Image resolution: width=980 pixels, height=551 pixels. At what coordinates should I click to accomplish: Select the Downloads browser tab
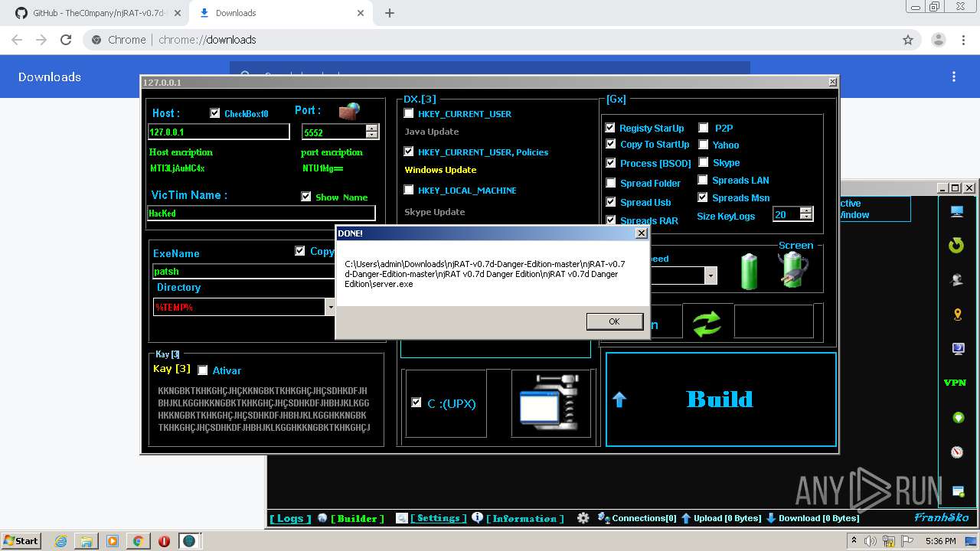click(281, 13)
